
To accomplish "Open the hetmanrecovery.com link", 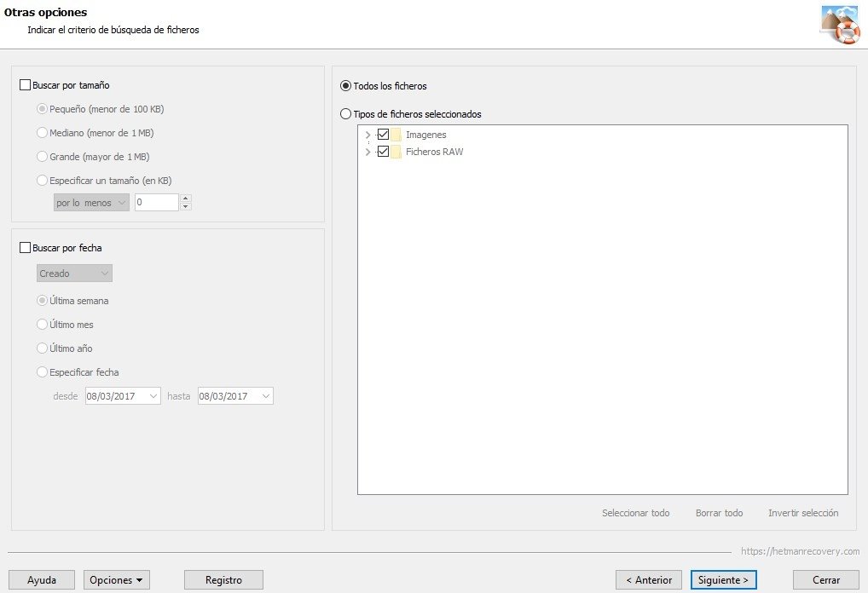I will pyautogui.click(x=800, y=551).
